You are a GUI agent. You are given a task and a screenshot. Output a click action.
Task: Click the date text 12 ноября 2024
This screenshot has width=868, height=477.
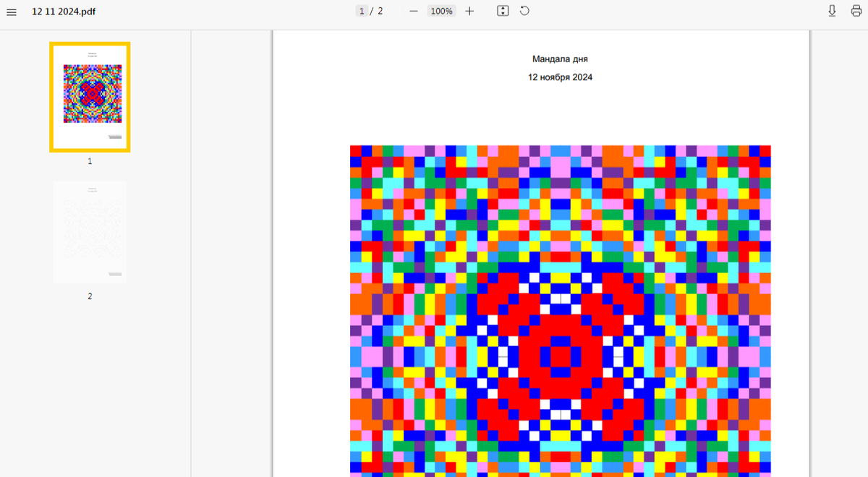560,77
